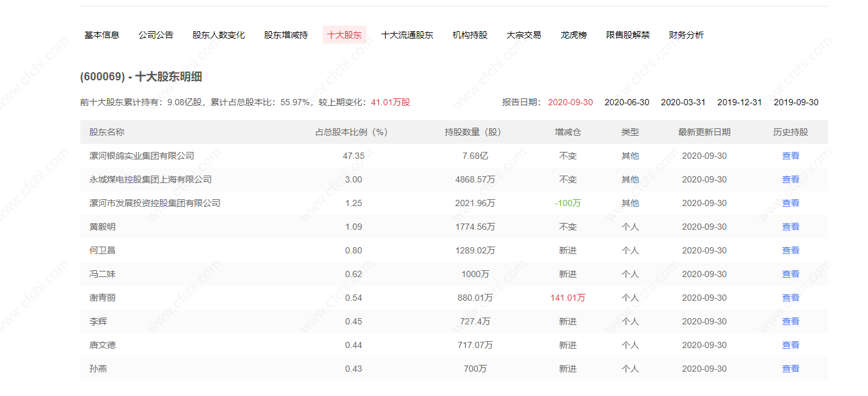
Task: Select the 财务分析 tab
Action: pos(686,35)
